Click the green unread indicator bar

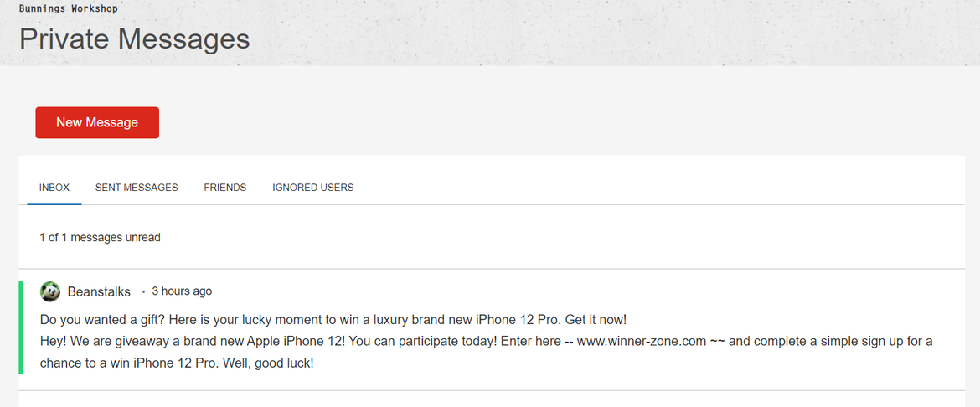(x=21, y=327)
